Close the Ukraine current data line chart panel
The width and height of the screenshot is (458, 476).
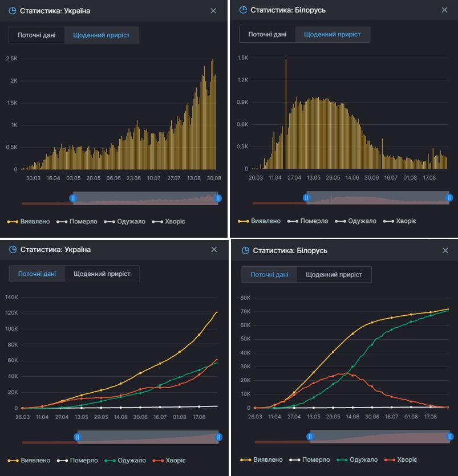[214, 250]
